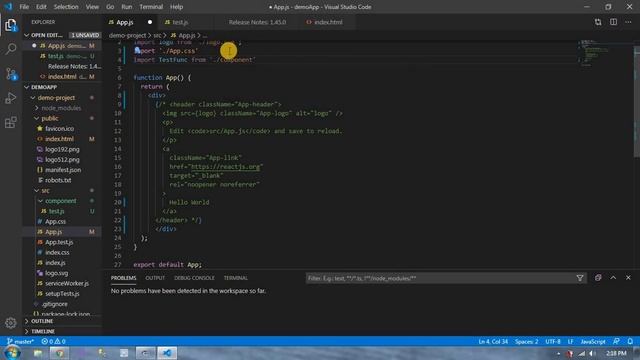Click the collapse-all icon in Problems panel
The width and height of the screenshot is (640, 360).
(x=598, y=278)
